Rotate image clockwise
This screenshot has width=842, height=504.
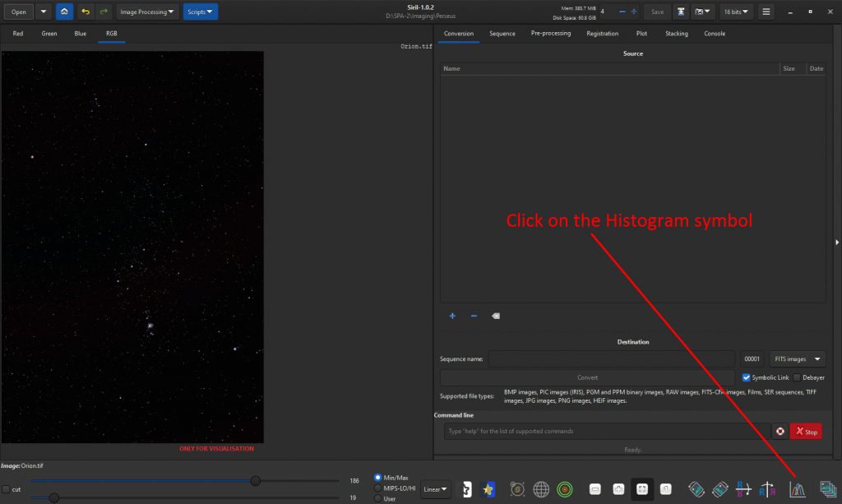point(719,489)
